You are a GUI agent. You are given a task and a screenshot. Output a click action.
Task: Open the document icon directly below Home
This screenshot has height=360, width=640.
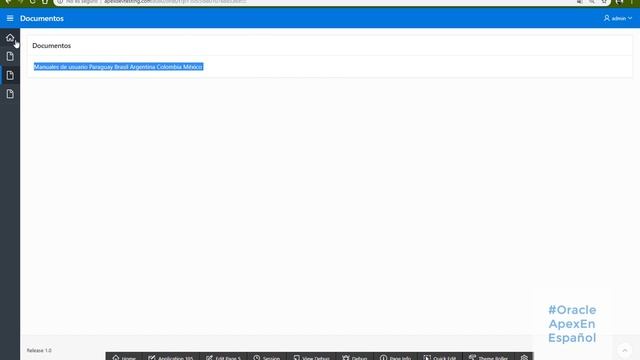click(10, 56)
